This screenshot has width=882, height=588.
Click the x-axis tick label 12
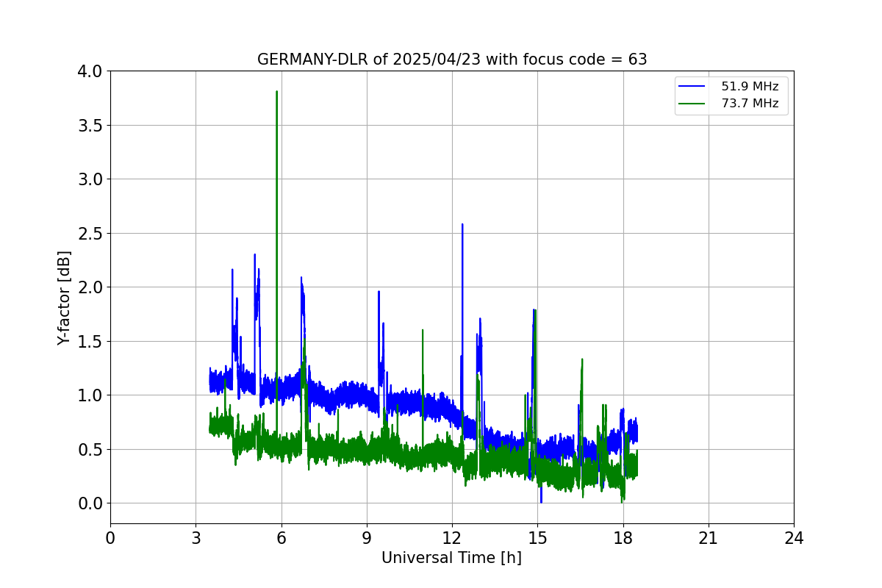tap(452, 539)
